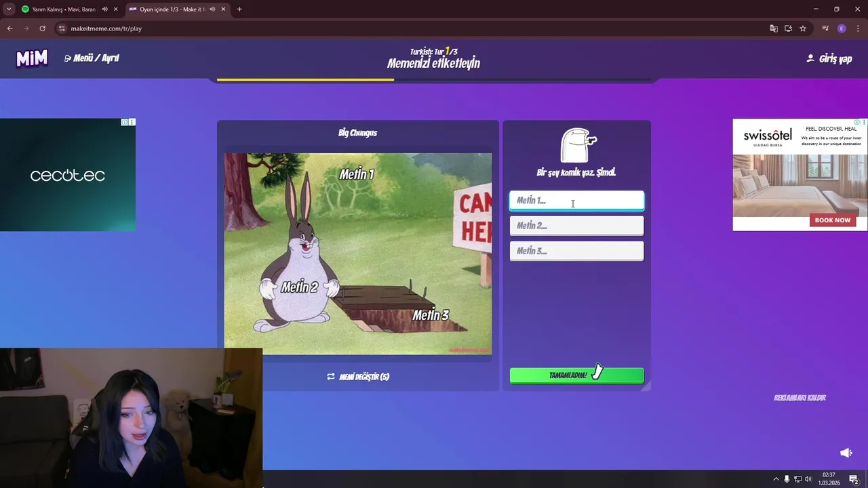Click the MiM logo

coord(32,59)
